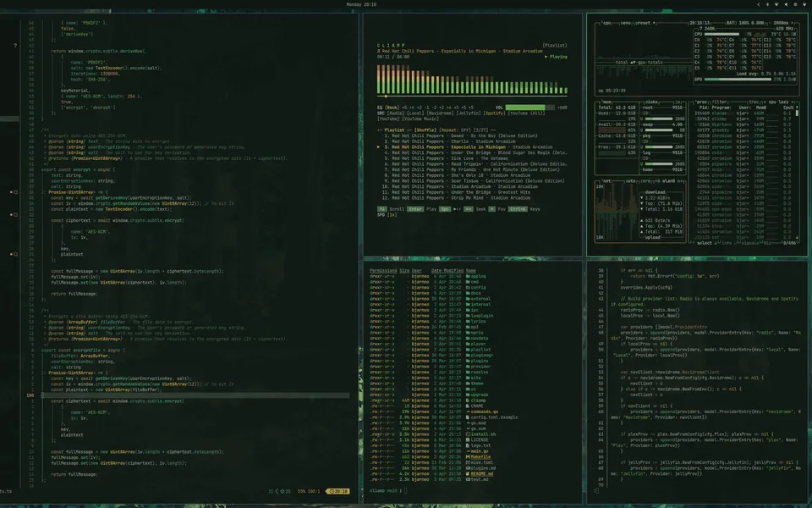This screenshot has height=508, width=812.
Task: Click the folder icon beside docs
Action: (x=468, y=294)
